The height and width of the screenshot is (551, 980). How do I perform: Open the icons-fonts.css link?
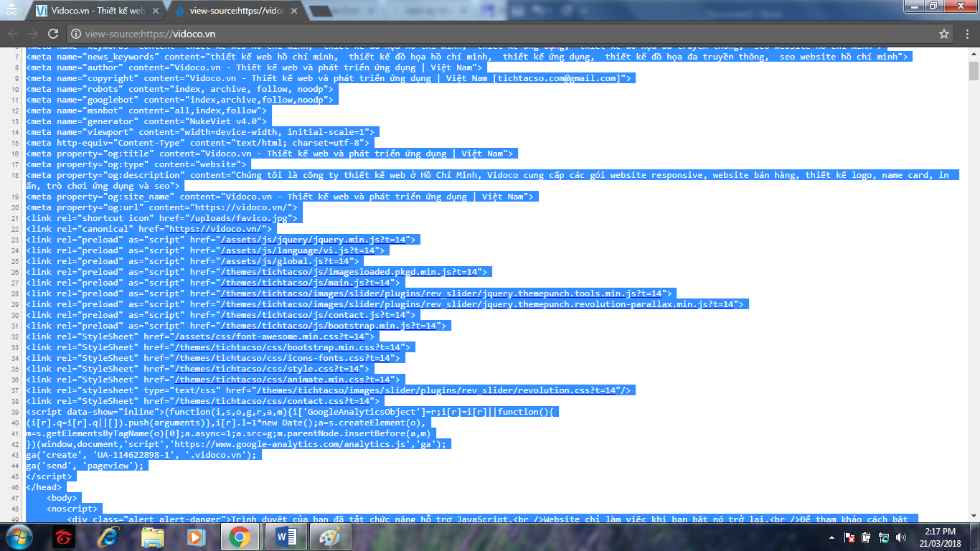point(284,358)
